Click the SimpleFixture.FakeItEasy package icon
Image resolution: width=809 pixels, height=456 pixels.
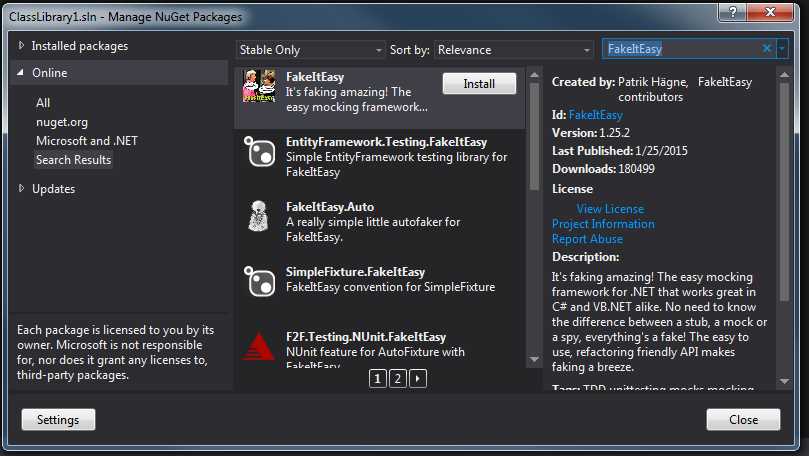pos(259,281)
